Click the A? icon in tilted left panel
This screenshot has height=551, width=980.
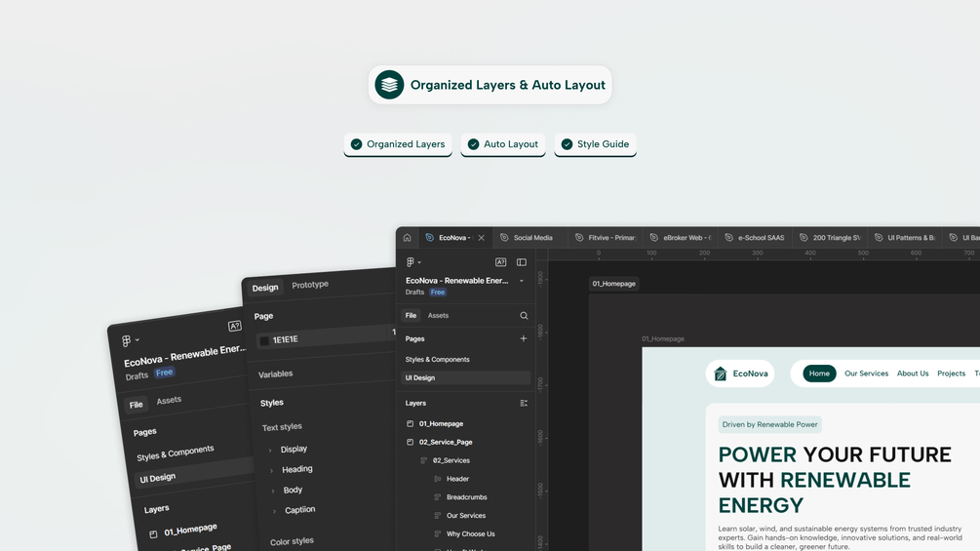click(234, 326)
